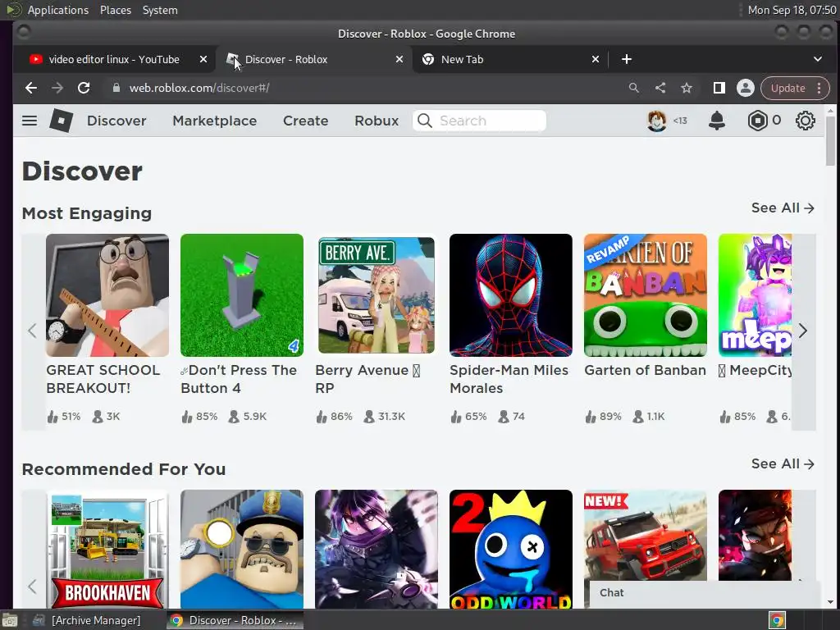Open the Odd World blue monster thumbnail
Screen dimensions: 840x630
[x=510, y=549]
